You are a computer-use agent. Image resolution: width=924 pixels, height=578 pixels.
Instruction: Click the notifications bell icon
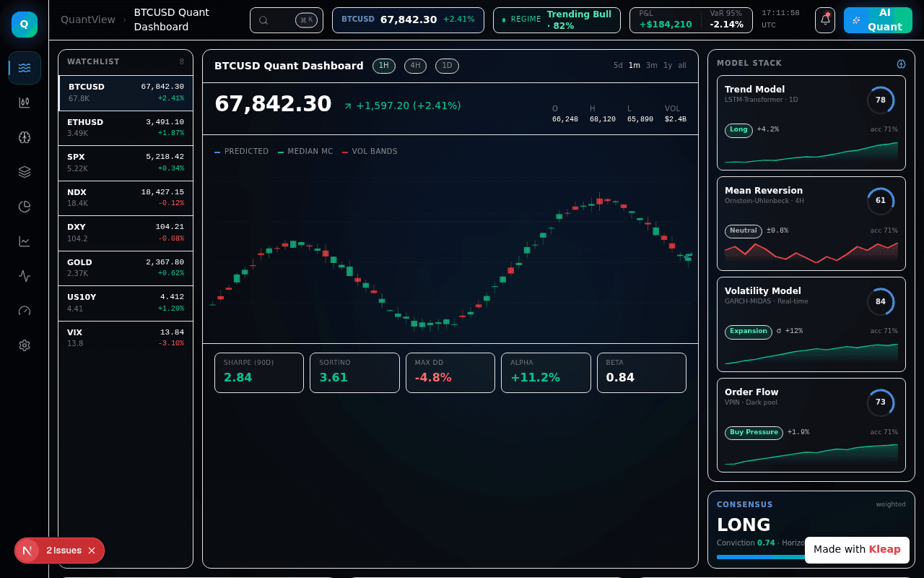(x=825, y=20)
